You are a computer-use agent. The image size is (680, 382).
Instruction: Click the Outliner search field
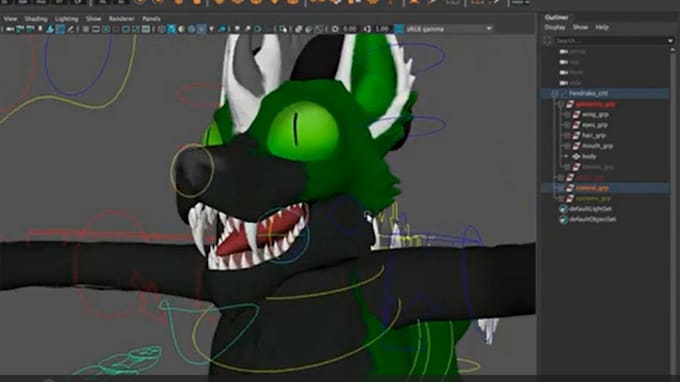pos(611,40)
